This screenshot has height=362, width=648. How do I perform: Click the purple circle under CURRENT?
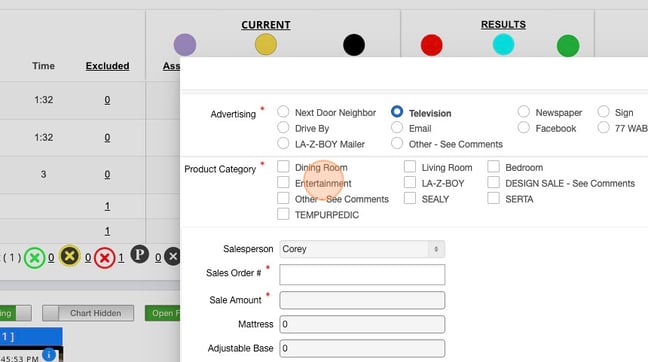pyautogui.click(x=185, y=45)
